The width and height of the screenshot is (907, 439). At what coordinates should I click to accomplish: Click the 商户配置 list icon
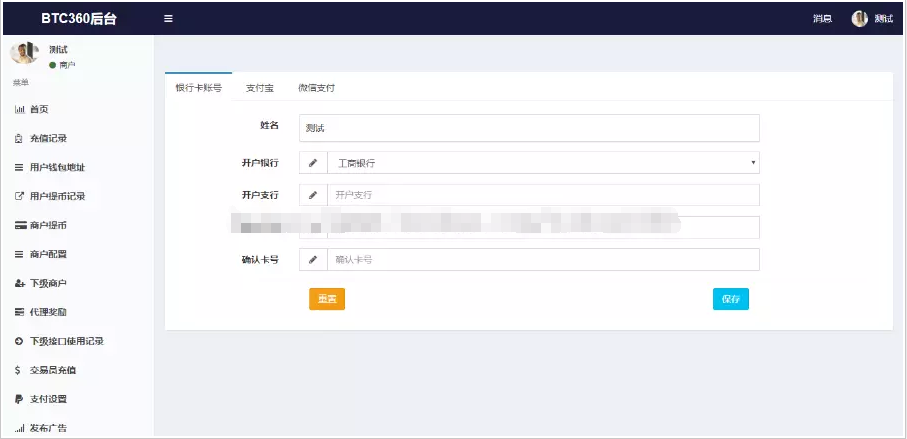pyautogui.click(x=19, y=254)
